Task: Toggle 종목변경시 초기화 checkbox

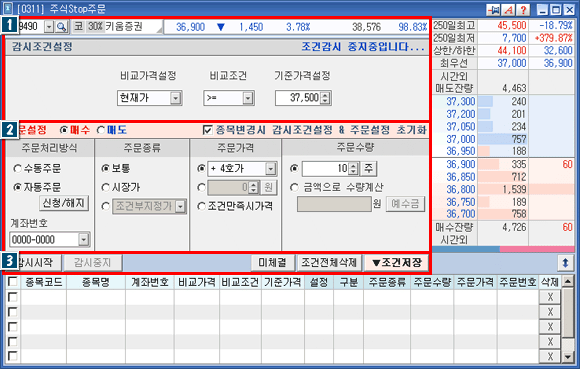Action: 208,130
